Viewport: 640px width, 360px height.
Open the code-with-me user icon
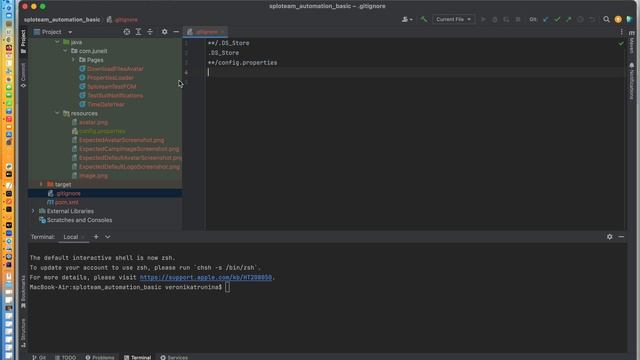407,19
